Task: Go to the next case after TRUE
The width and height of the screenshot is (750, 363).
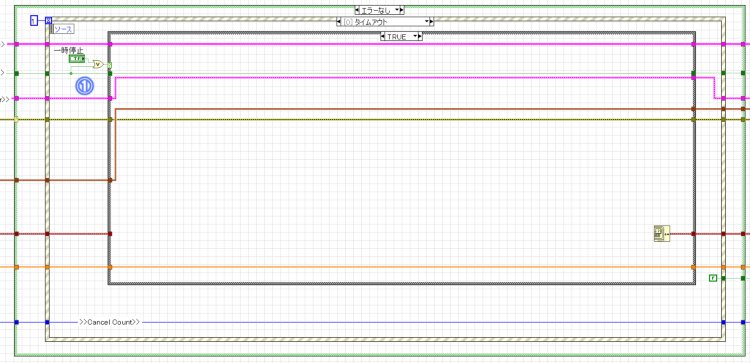Action: 420,36
